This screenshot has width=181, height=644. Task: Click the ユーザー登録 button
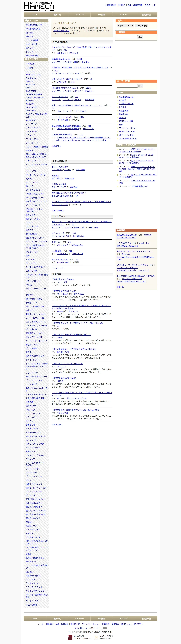click(x=142, y=25)
